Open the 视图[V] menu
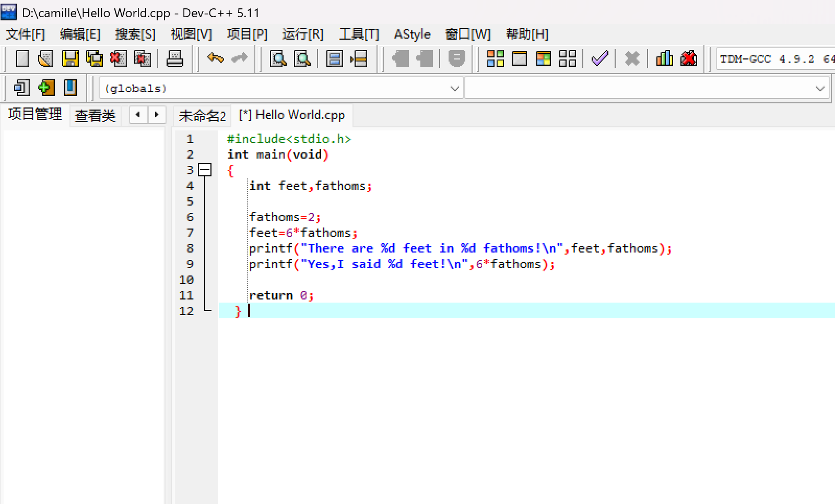This screenshot has height=504, width=835. pyautogui.click(x=191, y=34)
